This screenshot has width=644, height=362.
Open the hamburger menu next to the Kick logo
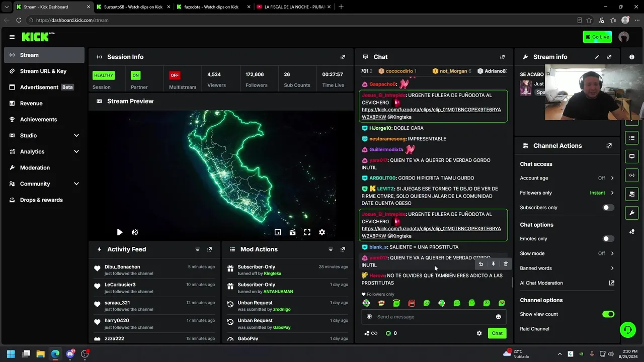coord(12,37)
